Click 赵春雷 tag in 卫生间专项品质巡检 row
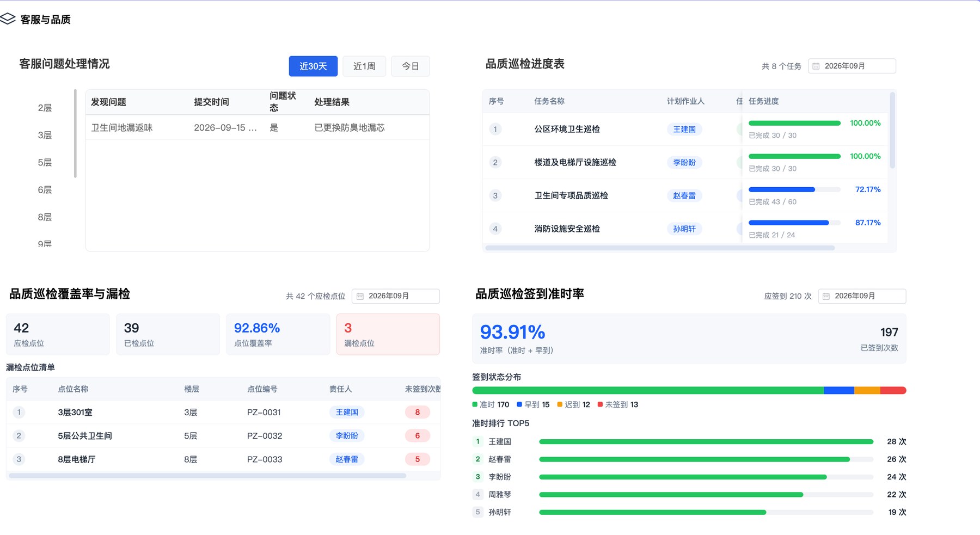This screenshot has width=980, height=535. (x=684, y=195)
